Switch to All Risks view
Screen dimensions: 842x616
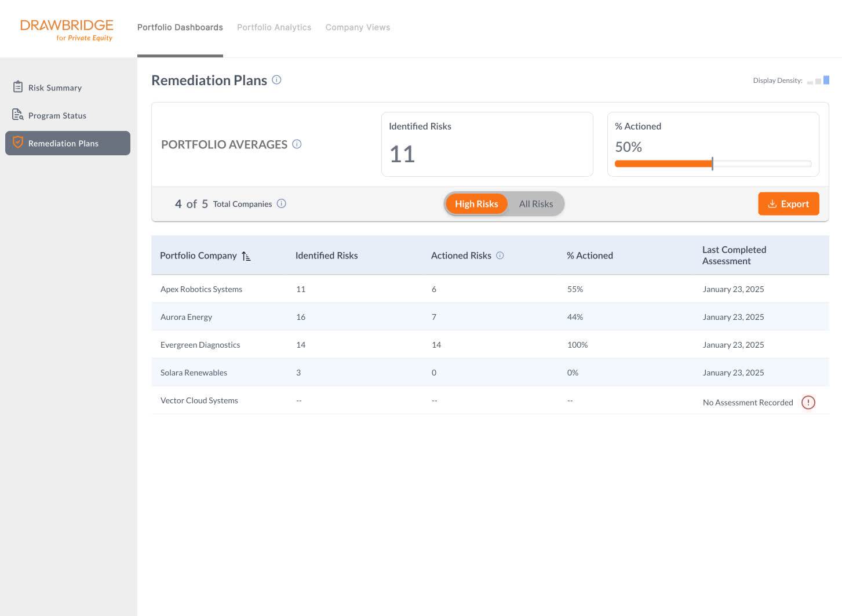pyautogui.click(x=536, y=204)
